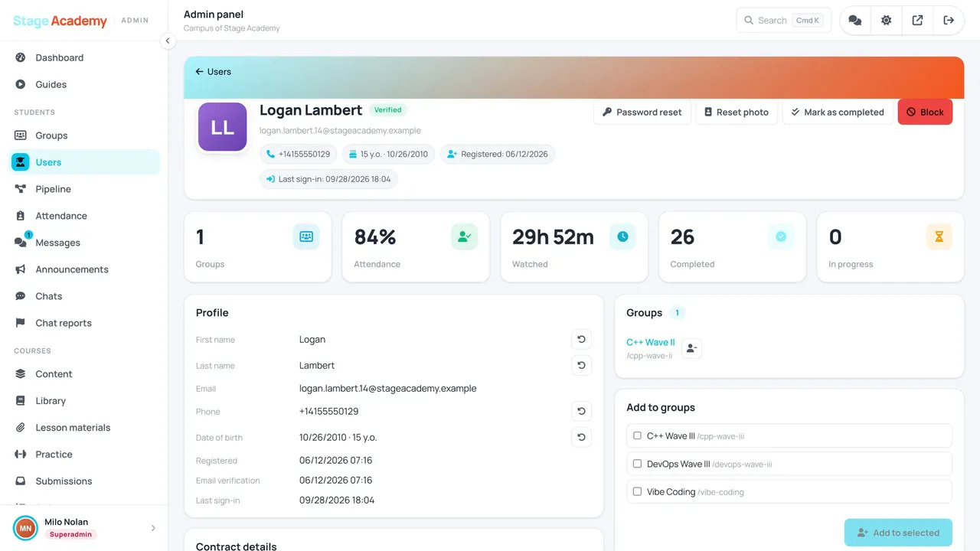The image size is (980, 551).
Task: Click Mark as completed button
Action: coord(838,112)
